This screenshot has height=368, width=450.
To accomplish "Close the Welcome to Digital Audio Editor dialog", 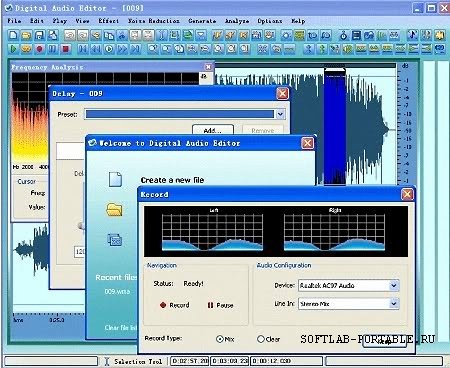I will click(307, 143).
